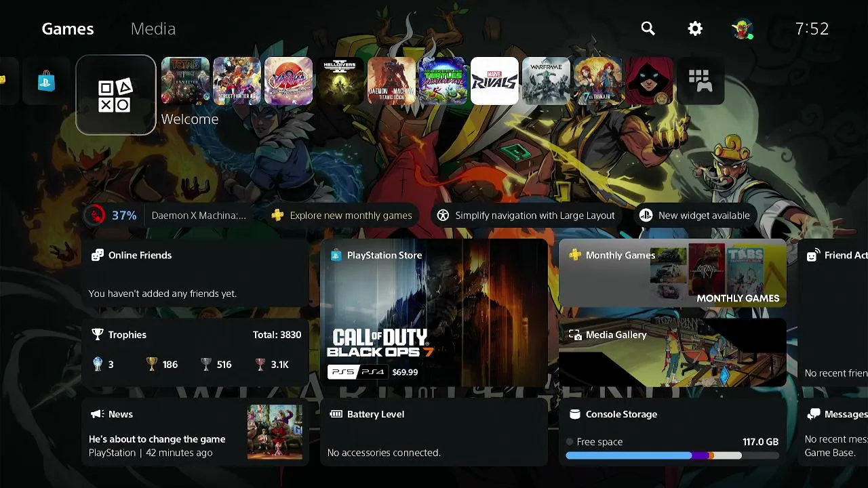Launch the Teenage Mutant Ninja Turtles tile
The image size is (868, 488).
pyautogui.click(x=443, y=81)
